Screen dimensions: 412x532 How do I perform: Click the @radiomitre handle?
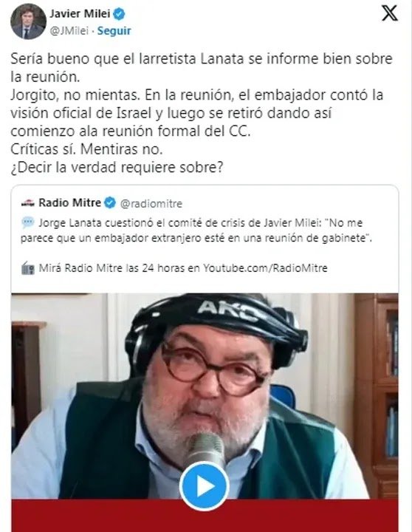[151, 204]
